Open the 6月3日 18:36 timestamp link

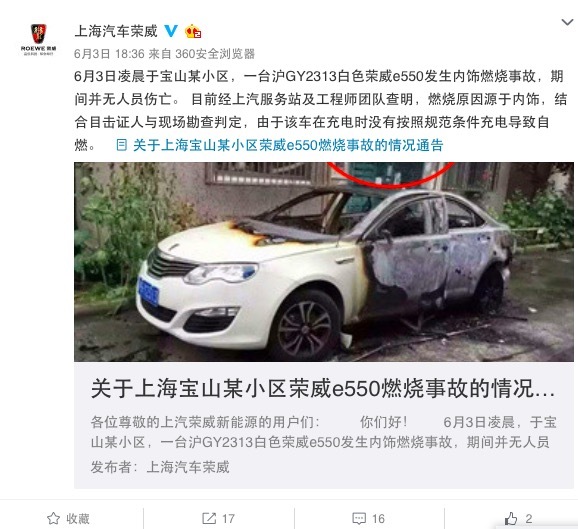(109, 54)
